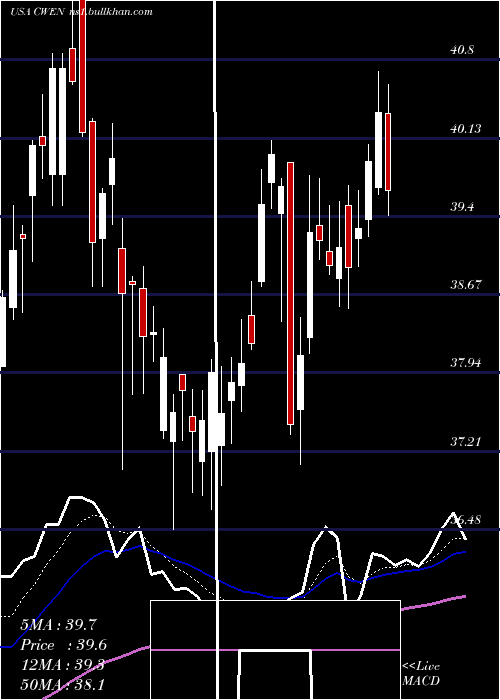This screenshot has height=700, width=500.
Task: Click the last red candlestick on the right
Action: (388, 152)
